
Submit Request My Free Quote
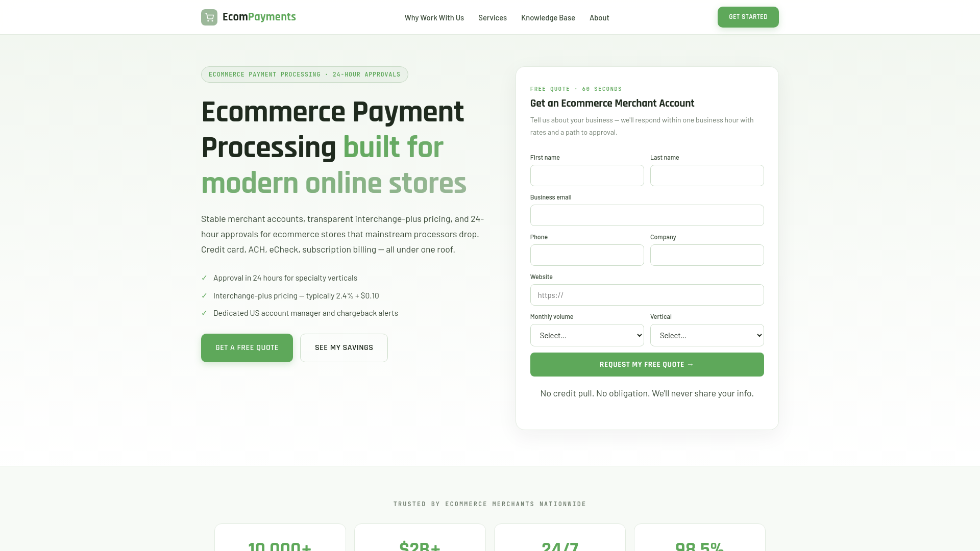coord(647,364)
